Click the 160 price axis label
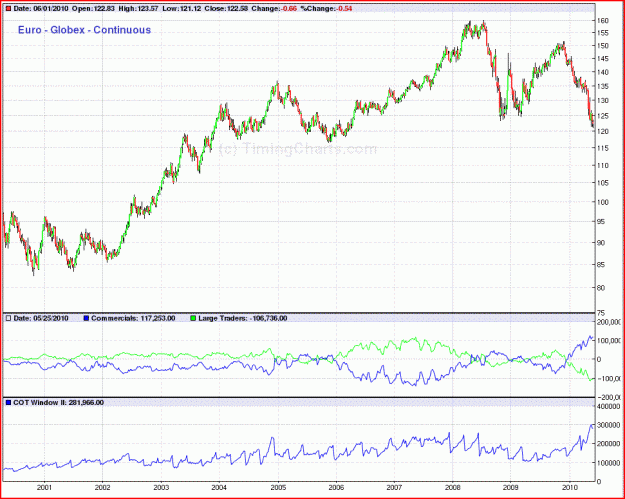The width and height of the screenshot is (625, 499). [603, 20]
